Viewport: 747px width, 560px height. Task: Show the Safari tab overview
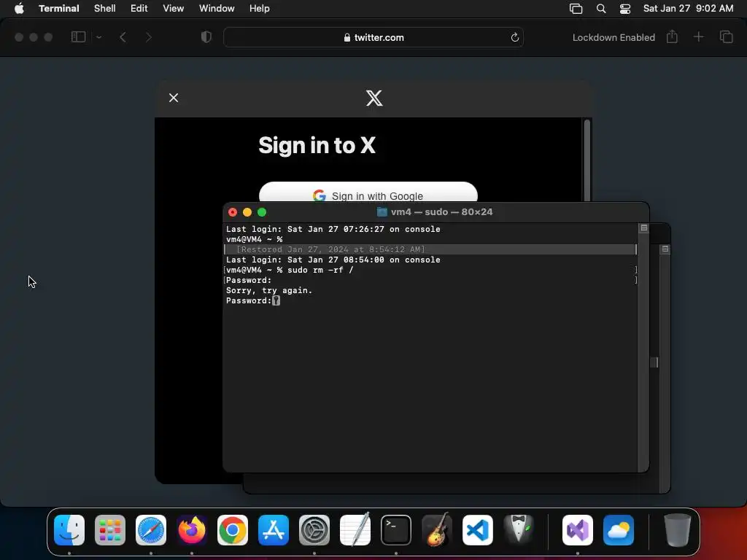coord(726,36)
